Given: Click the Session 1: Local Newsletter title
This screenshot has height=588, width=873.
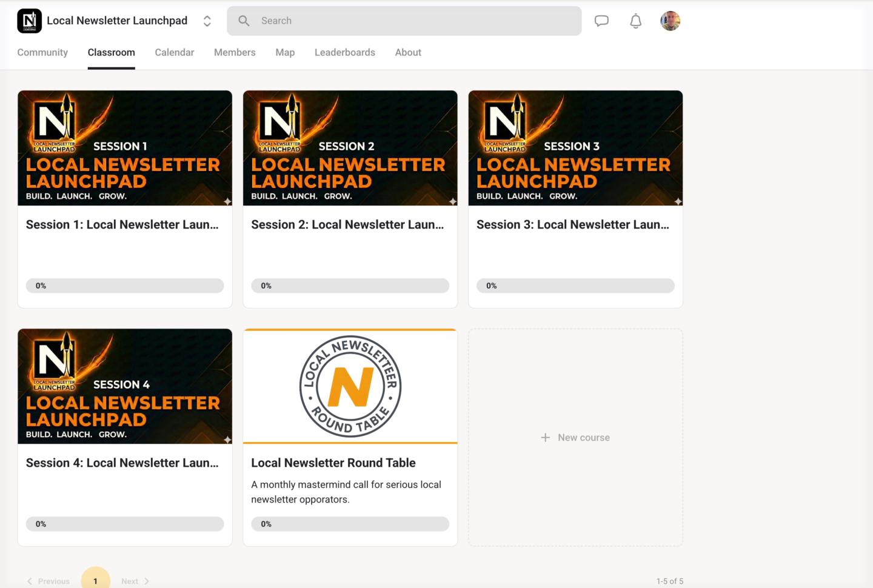Looking at the screenshot, I should click(x=122, y=224).
